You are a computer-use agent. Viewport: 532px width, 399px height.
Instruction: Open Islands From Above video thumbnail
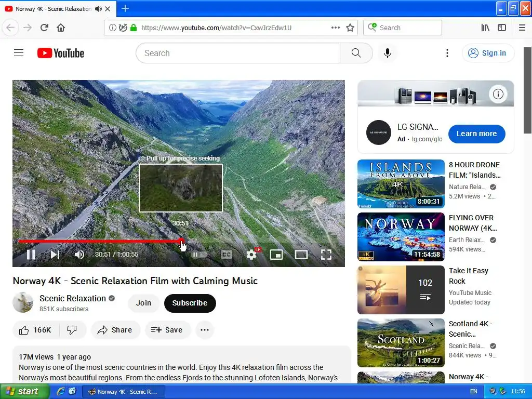point(401,183)
